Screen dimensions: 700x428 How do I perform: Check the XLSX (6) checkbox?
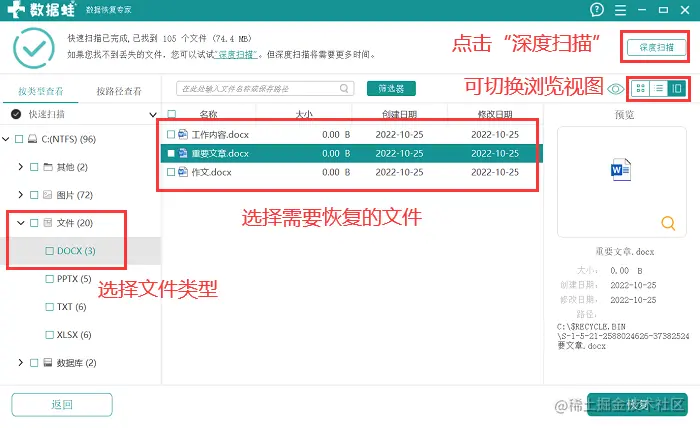click(x=50, y=335)
